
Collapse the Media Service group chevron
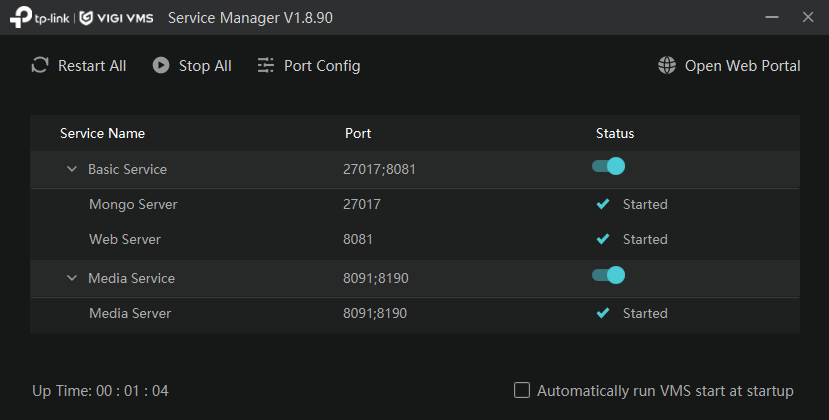(72, 278)
